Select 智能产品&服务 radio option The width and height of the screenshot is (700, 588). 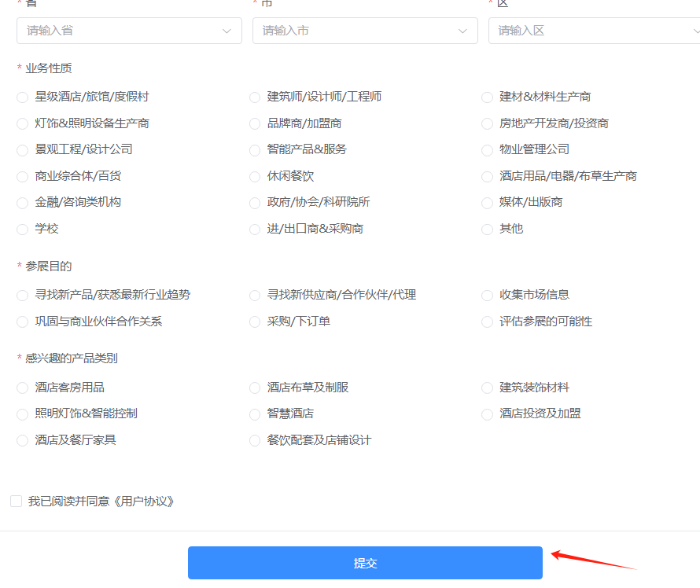click(x=255, y=149)
